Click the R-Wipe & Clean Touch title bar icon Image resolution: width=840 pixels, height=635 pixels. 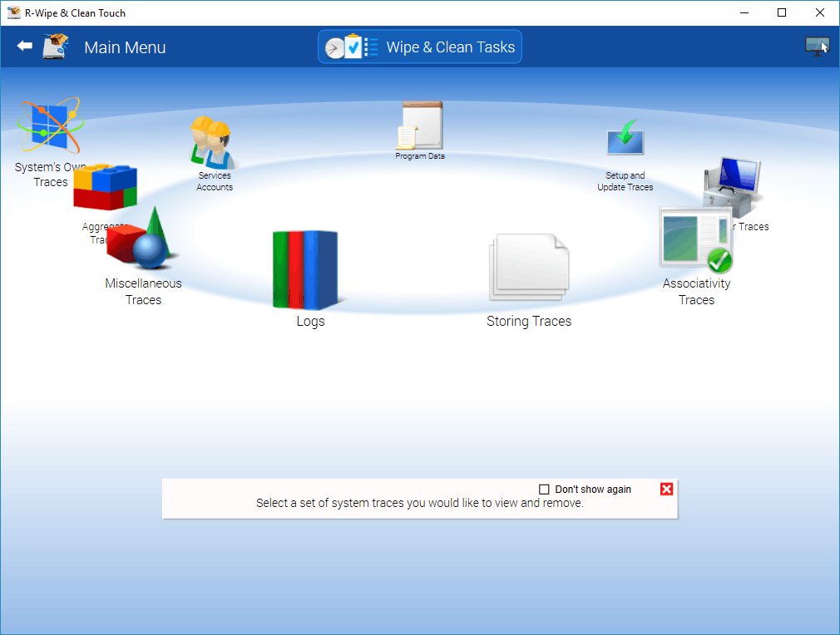pos(13,12)
